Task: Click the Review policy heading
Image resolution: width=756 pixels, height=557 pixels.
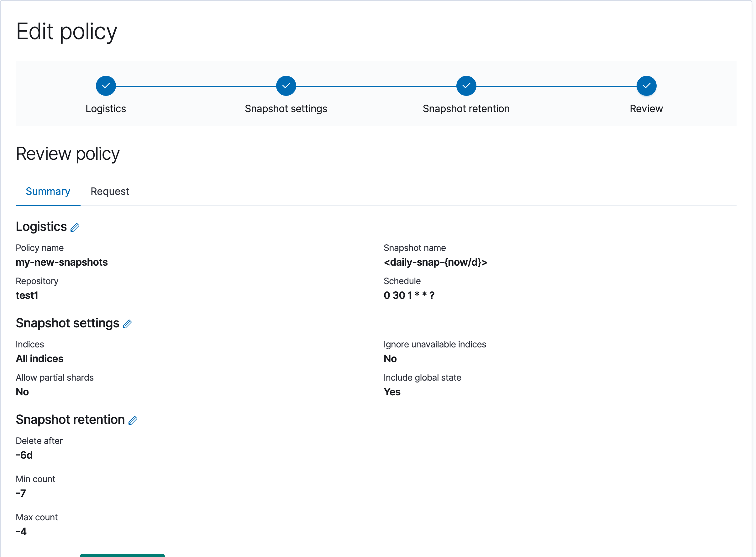Action: click(68, 154)
